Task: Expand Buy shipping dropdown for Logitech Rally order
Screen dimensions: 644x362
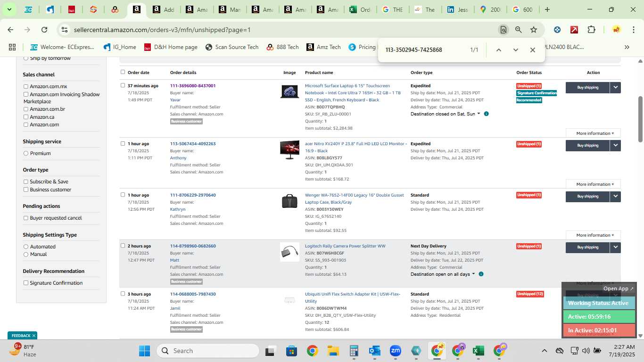Action: tap(615, 247)
